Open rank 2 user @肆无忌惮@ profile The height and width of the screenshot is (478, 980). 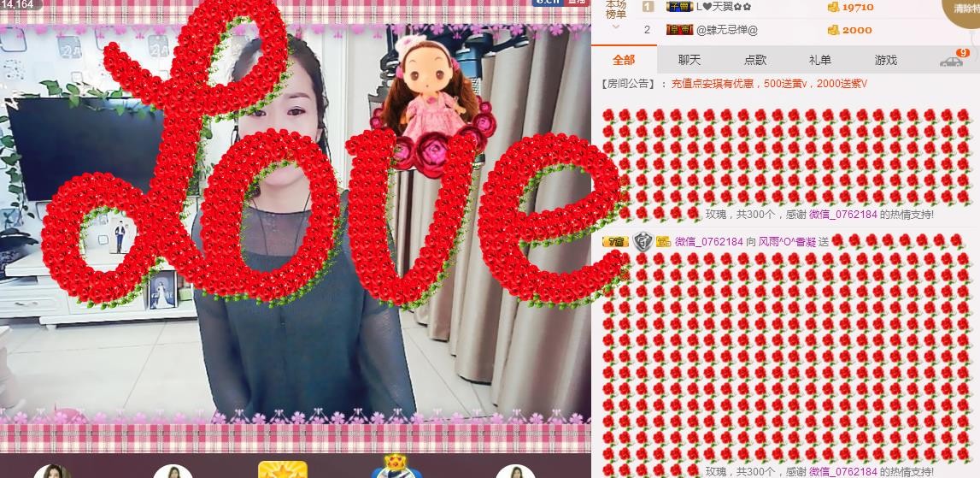coord(727,29)
